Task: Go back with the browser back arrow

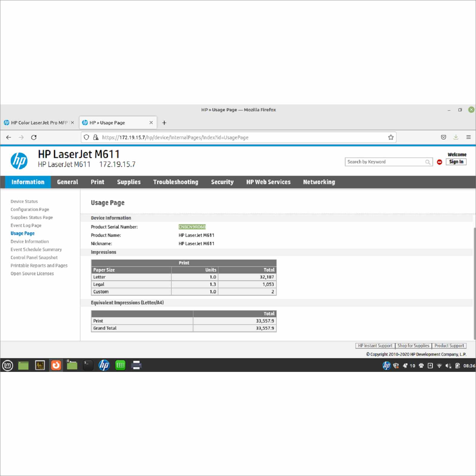Action: point(9,137)
